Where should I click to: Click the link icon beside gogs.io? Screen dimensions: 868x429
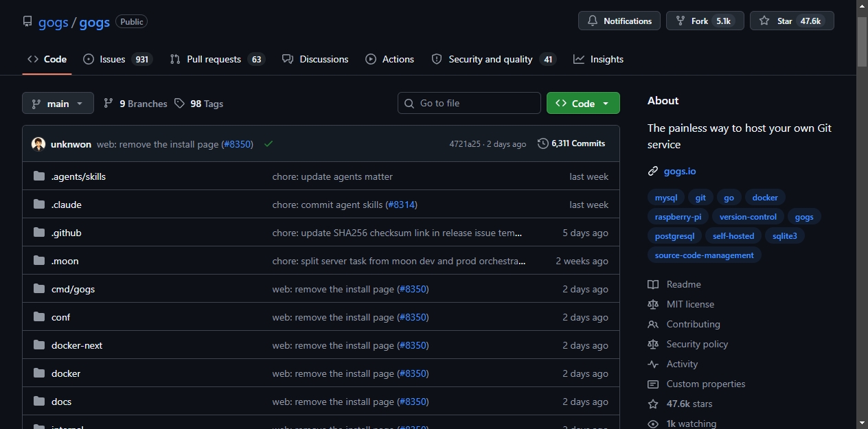coord(653,171)
